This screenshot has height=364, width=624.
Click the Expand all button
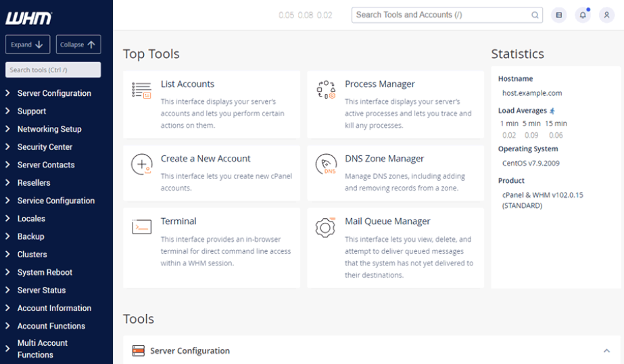(28, 44)
